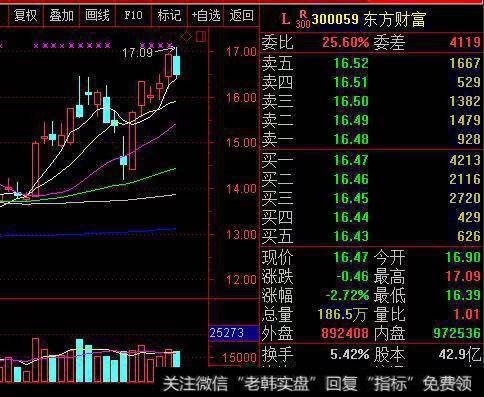Click the 15000 volume axis label

point(239,358)
